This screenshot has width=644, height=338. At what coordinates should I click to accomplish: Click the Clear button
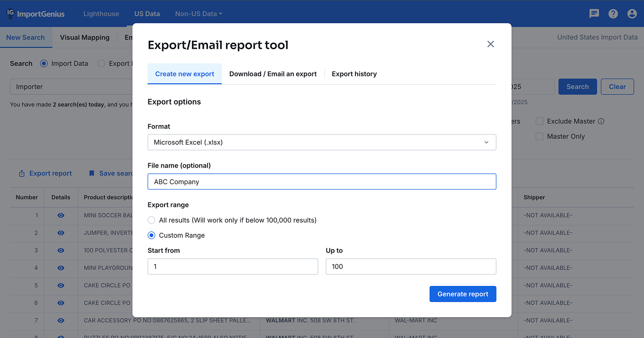[617, 87]
